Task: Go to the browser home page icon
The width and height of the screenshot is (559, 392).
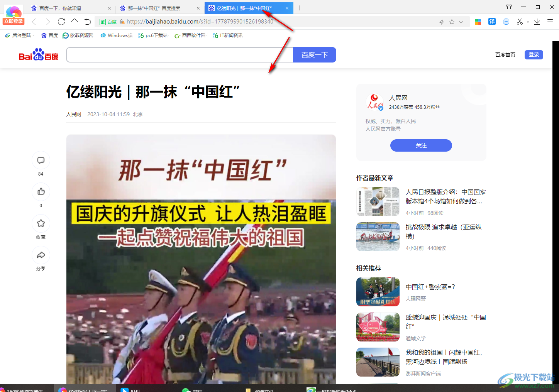Action: pyautogui.click(x=75, y=22)
